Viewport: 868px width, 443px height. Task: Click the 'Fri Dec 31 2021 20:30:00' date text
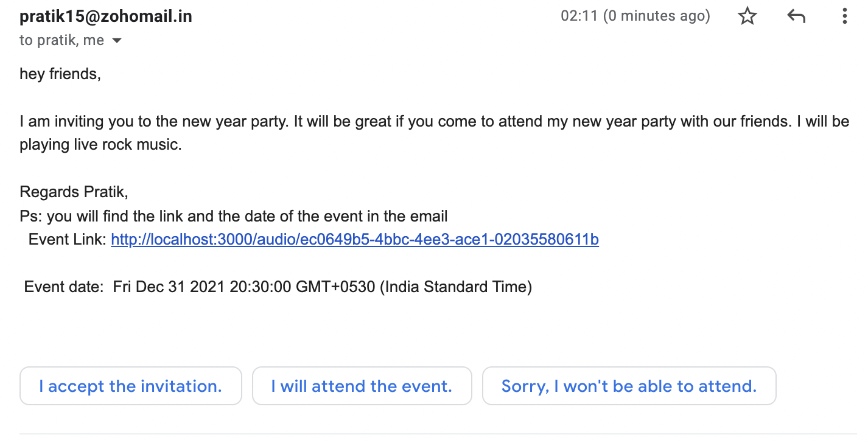tap(202, 287)
